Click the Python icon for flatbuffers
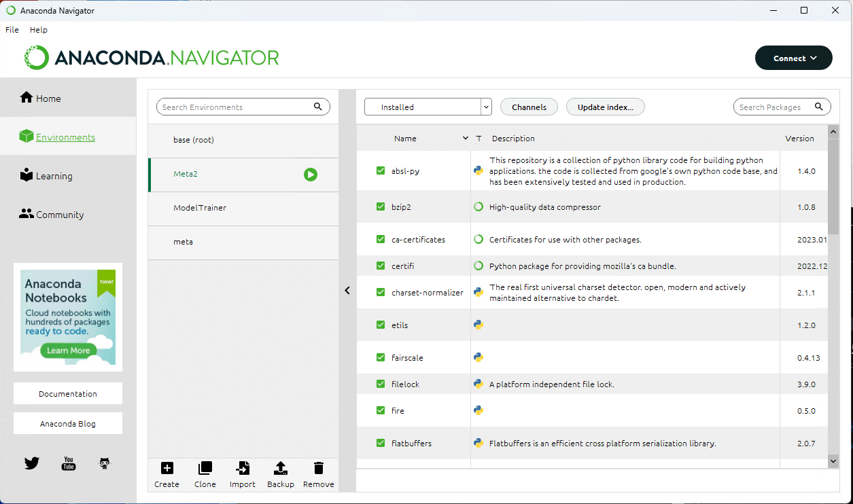Screen dimensions: 853x504 coord(478,443)
